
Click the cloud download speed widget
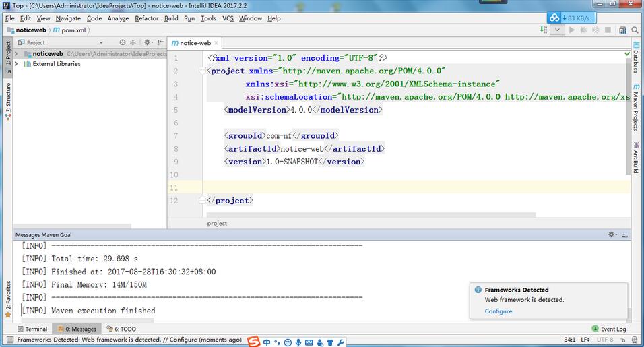tap(572, 18)
